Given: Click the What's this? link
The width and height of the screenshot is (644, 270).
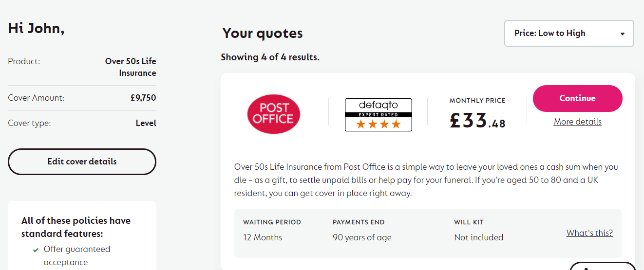Looking at the screenshot, I should click(589, 233).
